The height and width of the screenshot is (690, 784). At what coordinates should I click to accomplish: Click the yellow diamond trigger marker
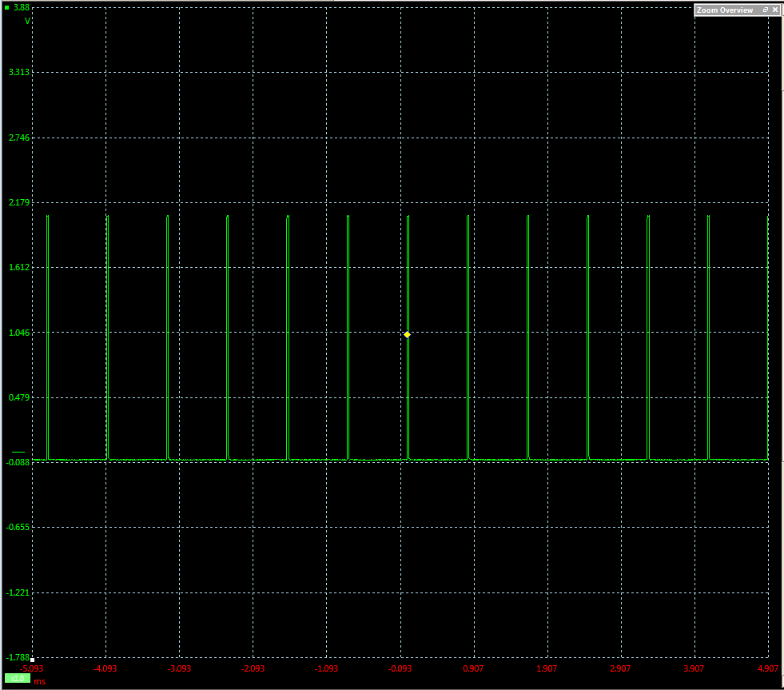tap(407, 334)
